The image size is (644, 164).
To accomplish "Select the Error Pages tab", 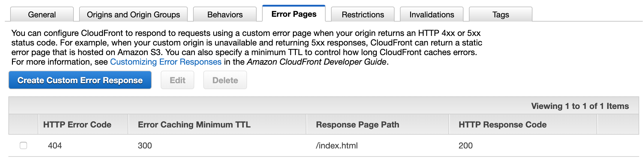I will (x=294, y=14).
